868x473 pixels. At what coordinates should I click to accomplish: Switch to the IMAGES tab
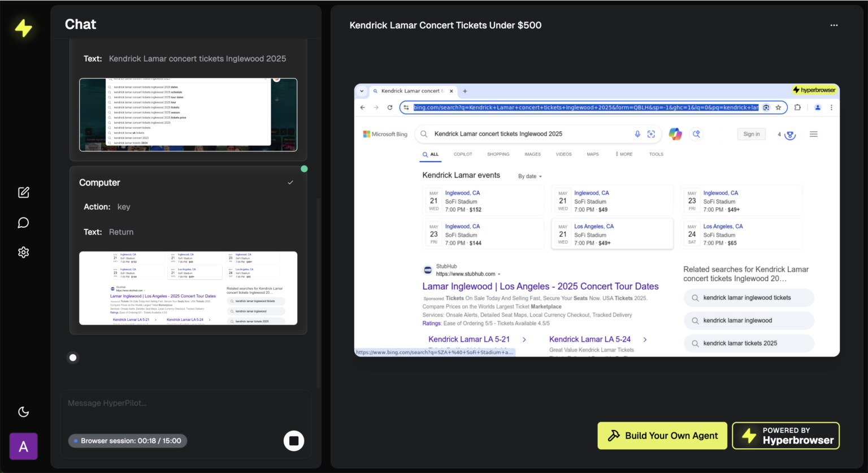532,154
